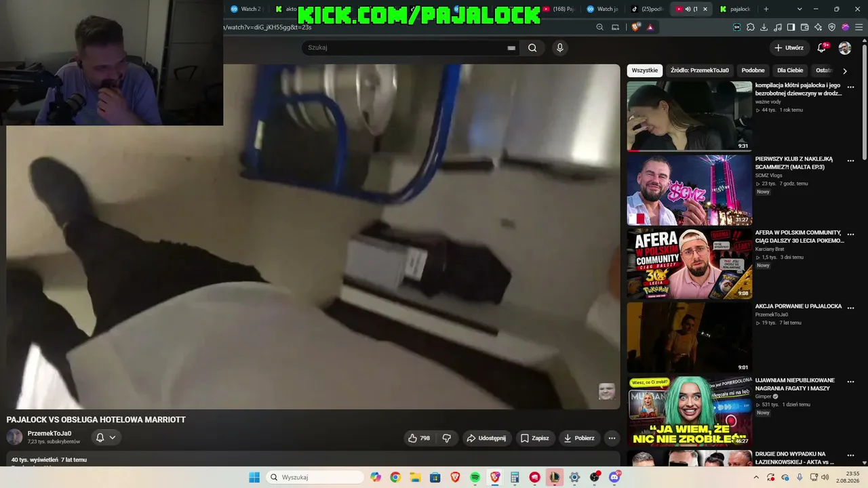Click the Brave Rewards triangle icon
The height and width of the screenshot is (488, 868).
click(x=650, y=27)
